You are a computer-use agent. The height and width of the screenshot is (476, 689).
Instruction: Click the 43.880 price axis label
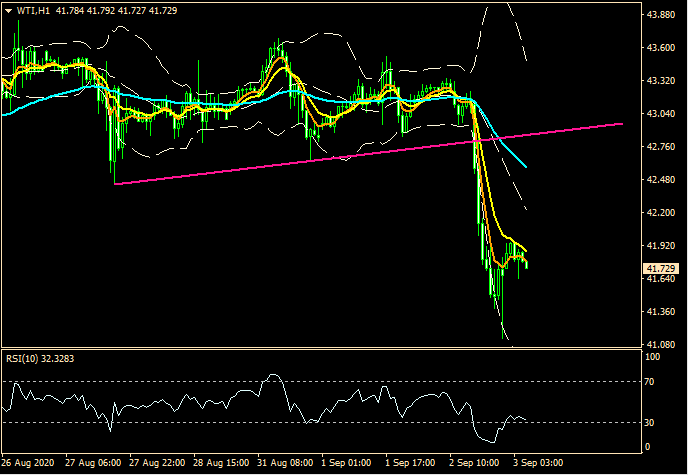[x=660, y=15]
